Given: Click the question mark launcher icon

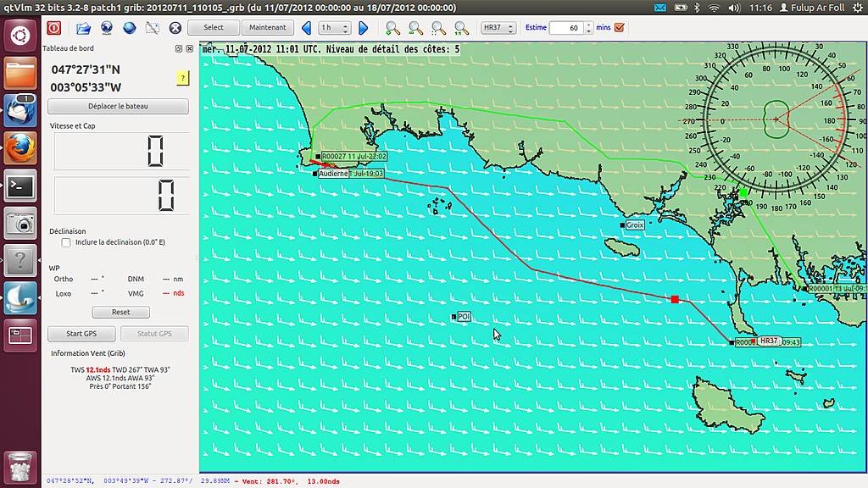Looking at the screenshot, I should click(20, 260).
